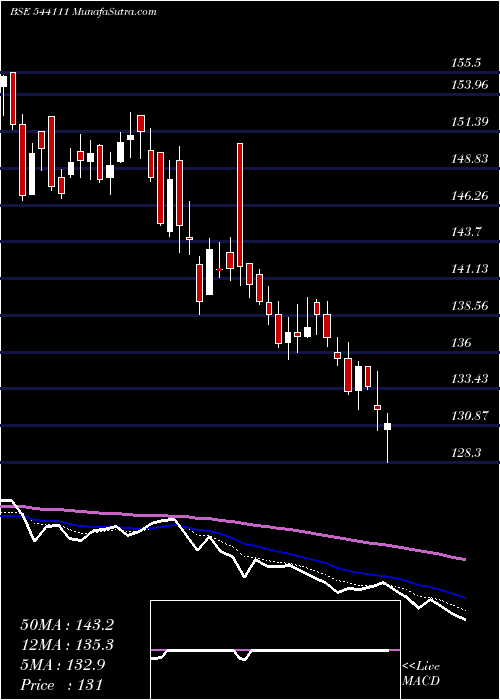
Task: Select the 153.96 price level label
Action: 470,85
